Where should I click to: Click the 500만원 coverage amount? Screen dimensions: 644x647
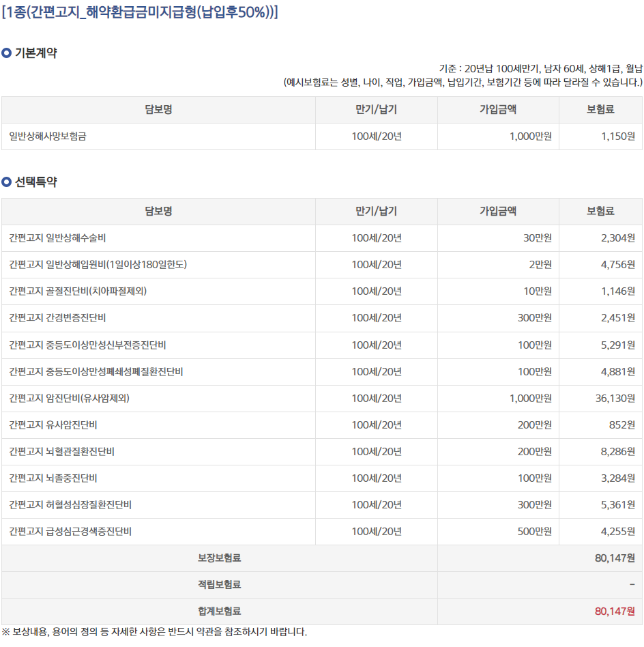click(535, 532)
